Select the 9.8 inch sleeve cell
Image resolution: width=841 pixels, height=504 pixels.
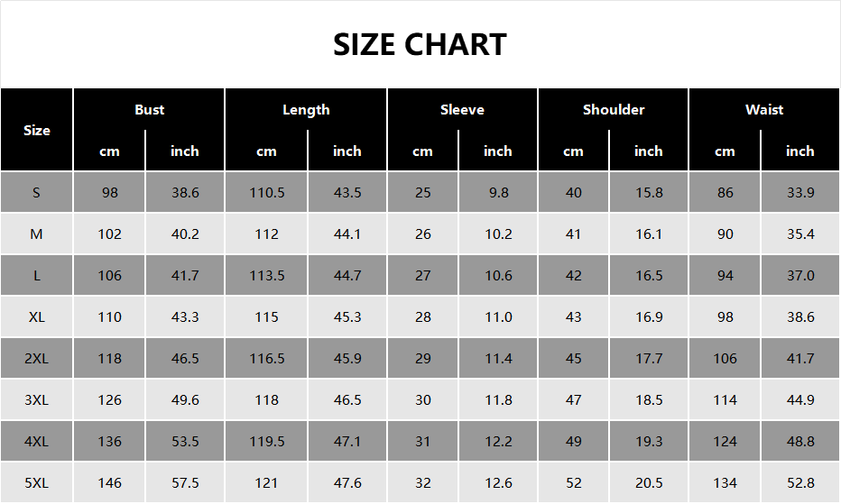pyautogui.click(x=498, y=192)
